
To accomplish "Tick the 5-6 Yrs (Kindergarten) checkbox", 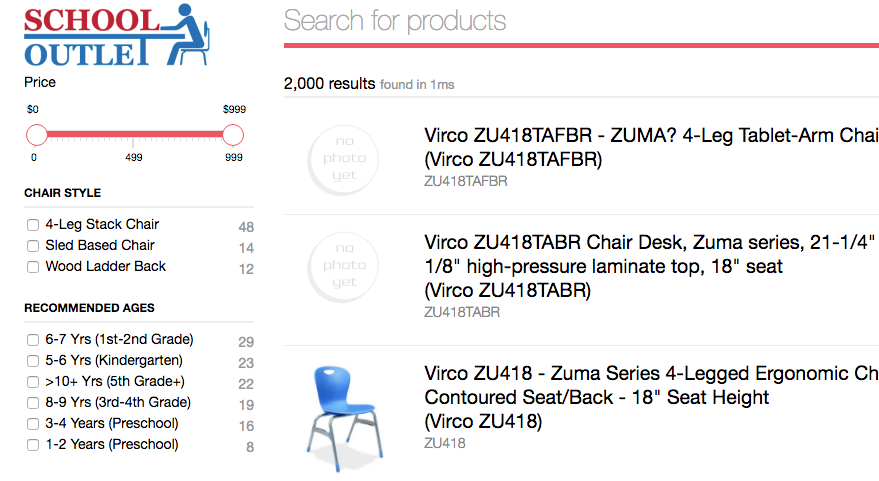I will click(33, 361).
